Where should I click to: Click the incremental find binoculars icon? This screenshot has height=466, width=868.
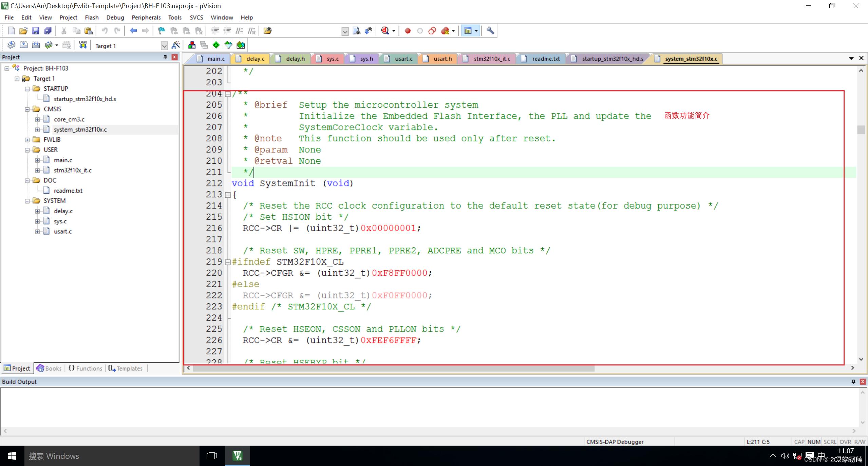(x=369, y=31)
